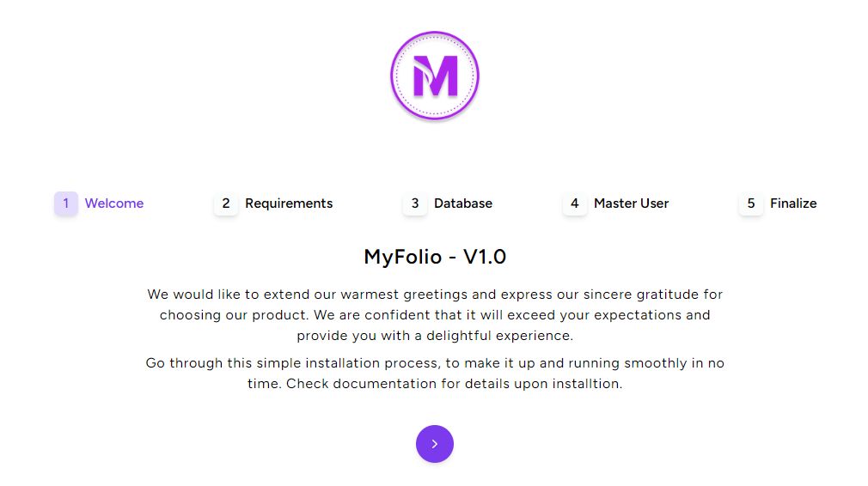Click the step 1 number badge
Screen dimensions: 868x486
[x=66, y=204]
